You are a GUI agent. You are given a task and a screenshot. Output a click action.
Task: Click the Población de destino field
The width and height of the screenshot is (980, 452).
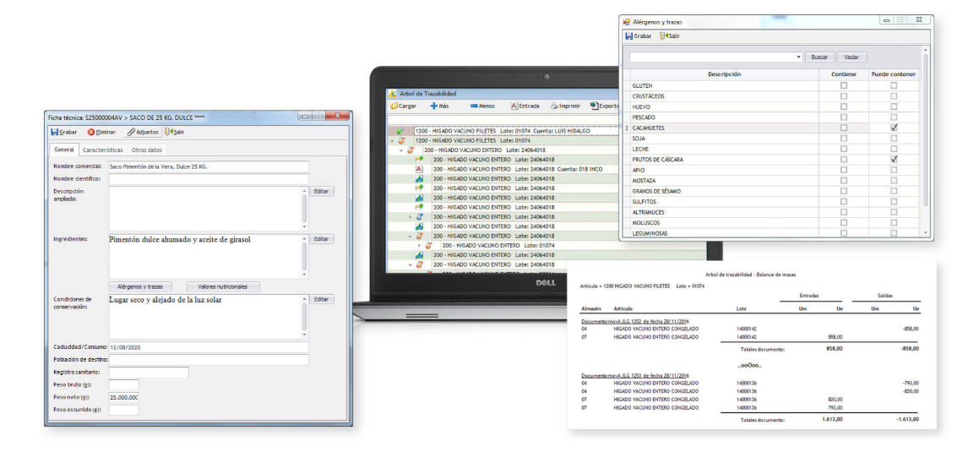pos(209,359)
